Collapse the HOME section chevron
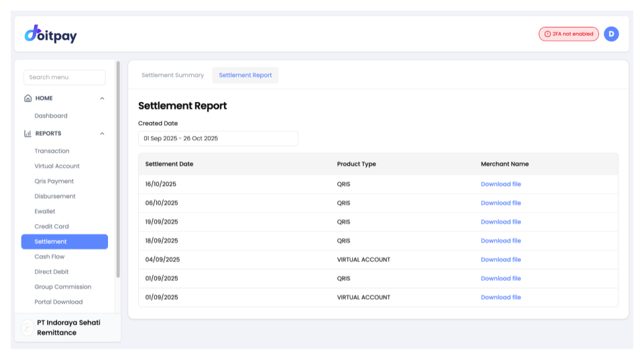 (x=102, y=99)
